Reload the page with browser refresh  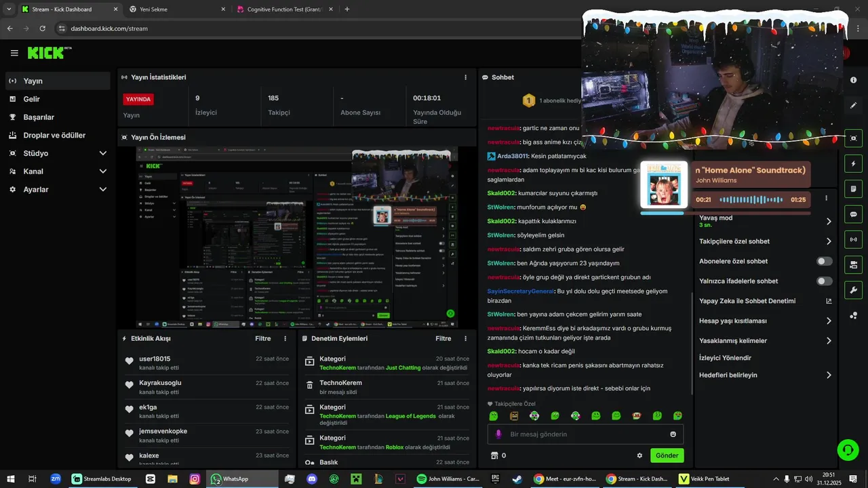42,28
